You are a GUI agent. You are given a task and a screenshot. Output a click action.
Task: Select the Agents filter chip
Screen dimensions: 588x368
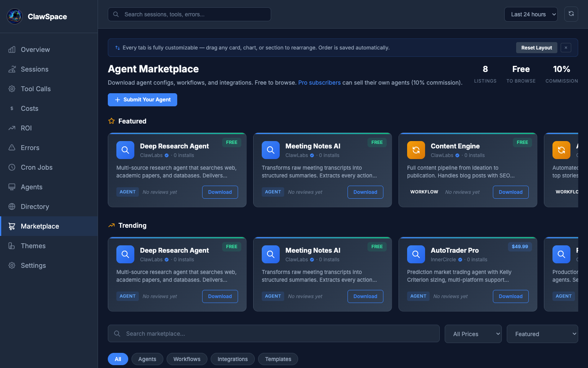tap(147, 359)
